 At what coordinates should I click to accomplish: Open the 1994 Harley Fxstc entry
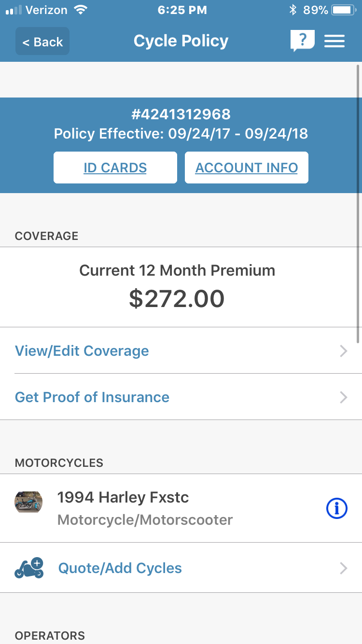pyautogui.click(x=123, y=498)
